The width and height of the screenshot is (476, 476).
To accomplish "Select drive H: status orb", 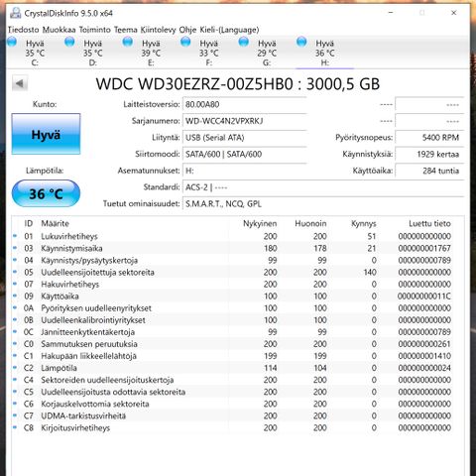I will (x=301, y=42).
